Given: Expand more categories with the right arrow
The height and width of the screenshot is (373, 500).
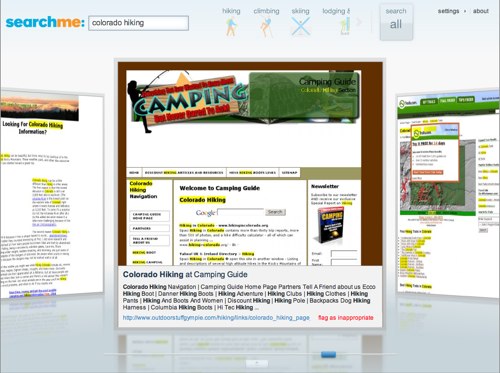Looking at the screenshot, I should pos(359,22).
